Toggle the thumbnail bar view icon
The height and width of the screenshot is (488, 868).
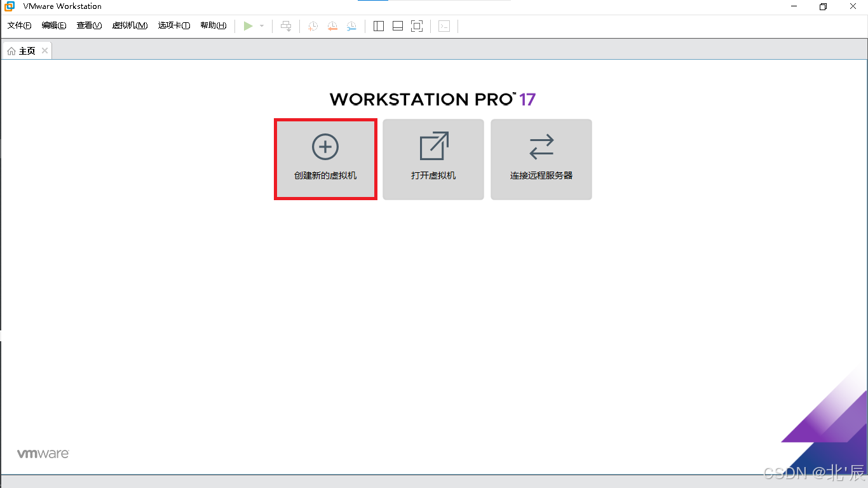coord(398,26)
